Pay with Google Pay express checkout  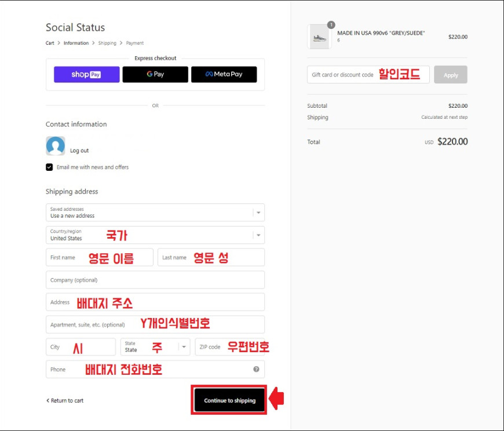tap(155, 75)
